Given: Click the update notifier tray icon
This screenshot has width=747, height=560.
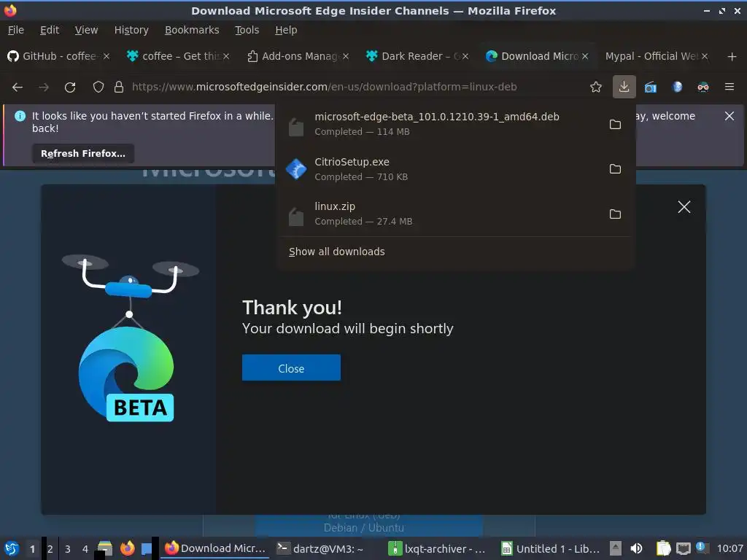Looking at the screenshot, I should [702, 548].
